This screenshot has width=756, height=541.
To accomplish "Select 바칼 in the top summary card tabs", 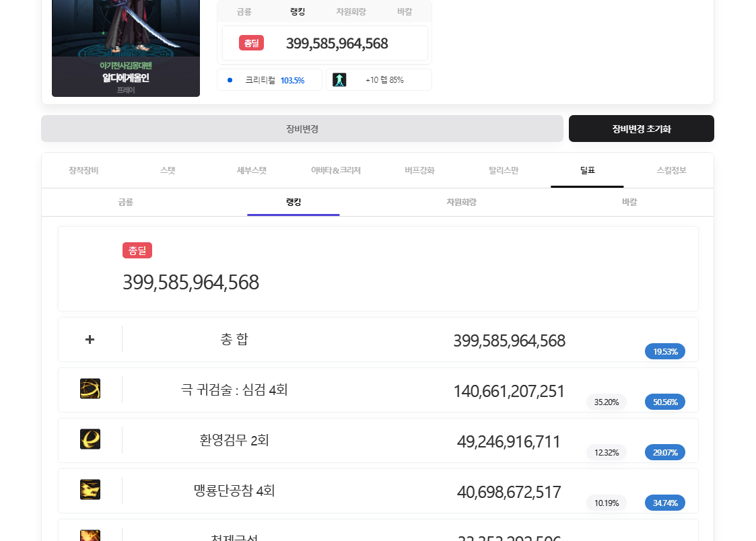I will [x=405, y=11].
